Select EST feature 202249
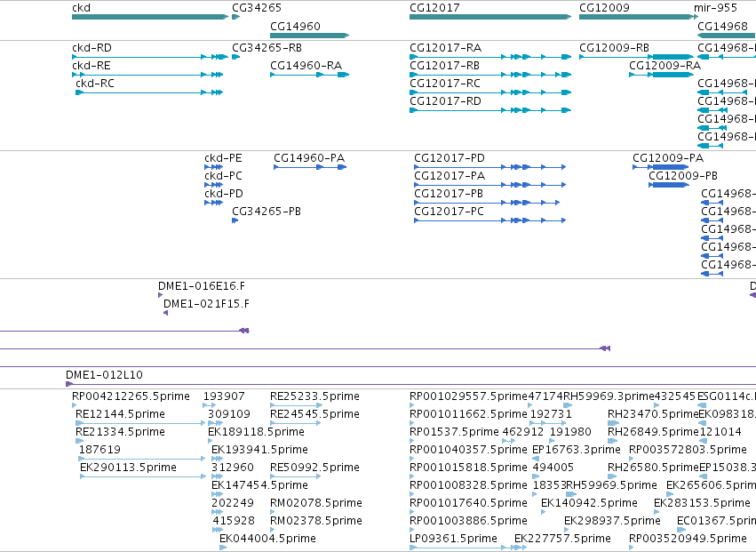Screen dimensions: 756x552 pyautogui.click(x=233, y=503)
